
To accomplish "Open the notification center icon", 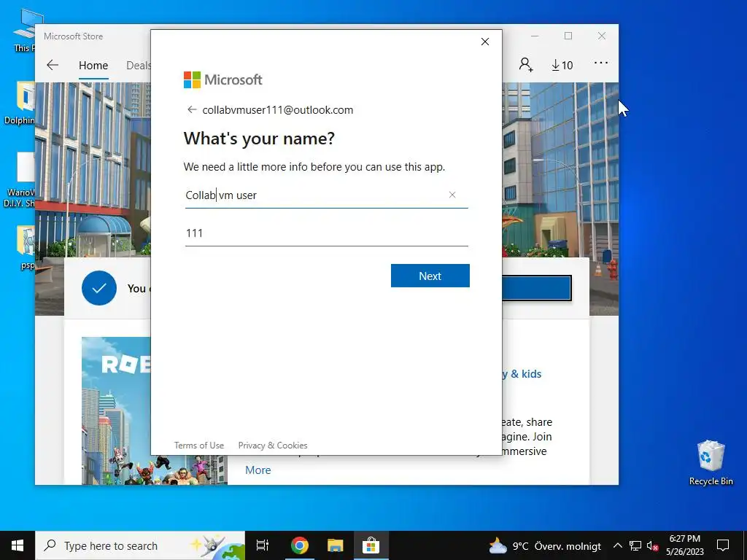I will [723, 545].
